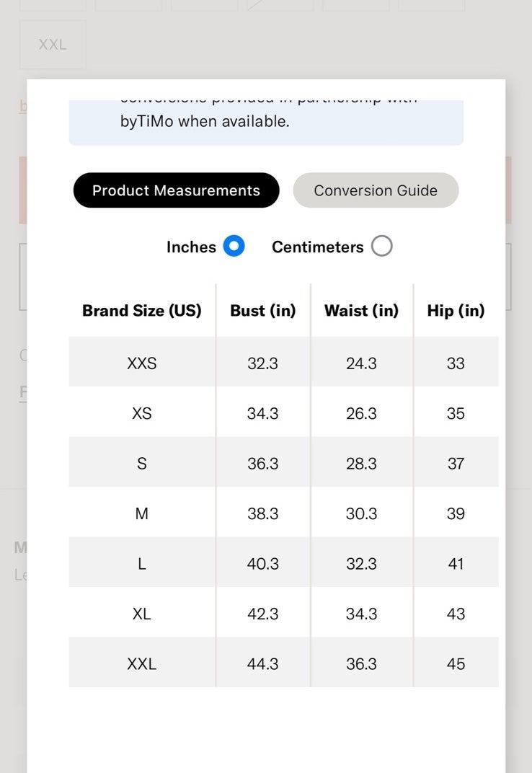Screen dimensions: 532x773
Task: Click the 38.3 bust value for M
Action: (x=263, y=513)
